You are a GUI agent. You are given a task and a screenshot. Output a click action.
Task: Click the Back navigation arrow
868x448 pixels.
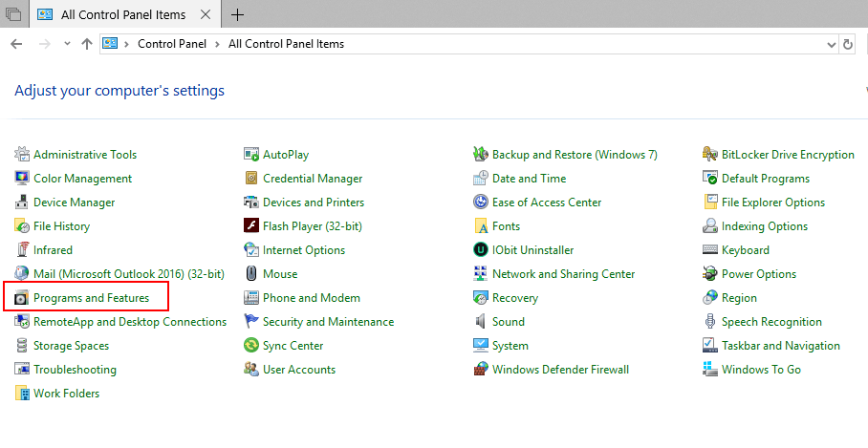(16, 44)
